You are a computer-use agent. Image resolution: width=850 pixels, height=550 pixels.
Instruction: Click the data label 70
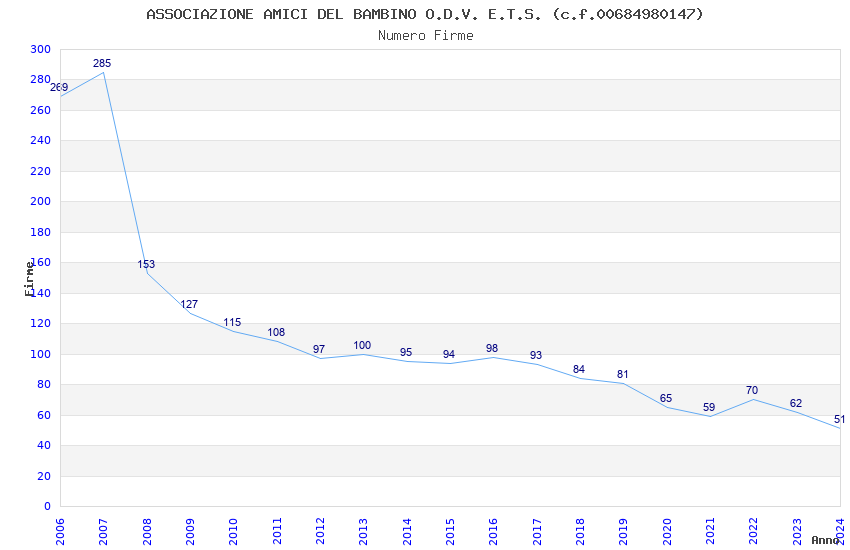(x=752, y=391)
